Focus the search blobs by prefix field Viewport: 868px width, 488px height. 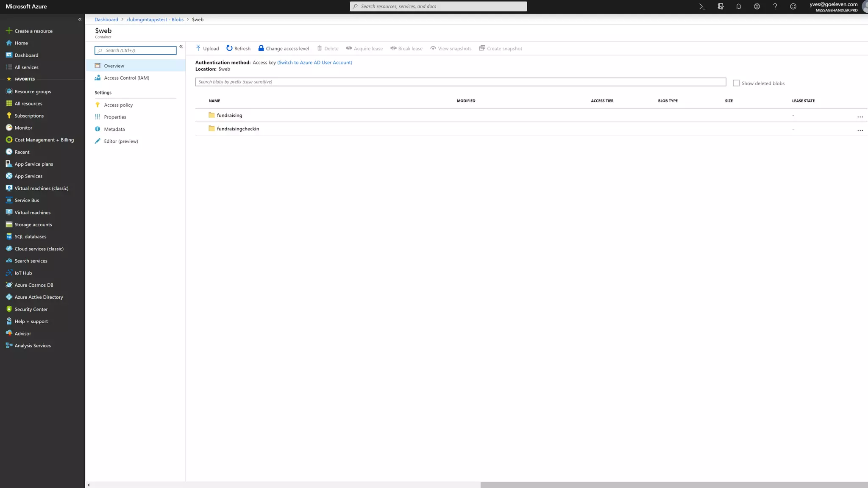click(460, 82)
